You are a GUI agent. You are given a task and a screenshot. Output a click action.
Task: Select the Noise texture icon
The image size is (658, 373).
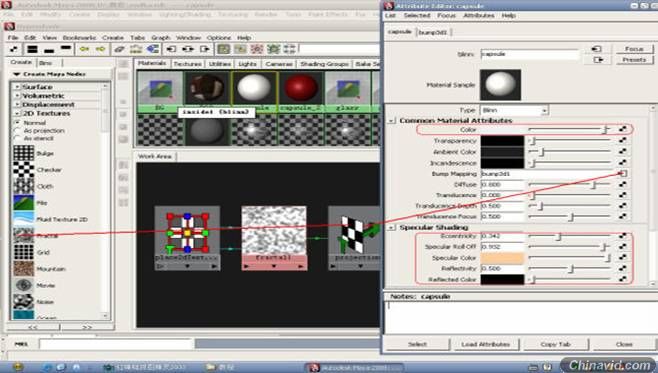[24, 301]
